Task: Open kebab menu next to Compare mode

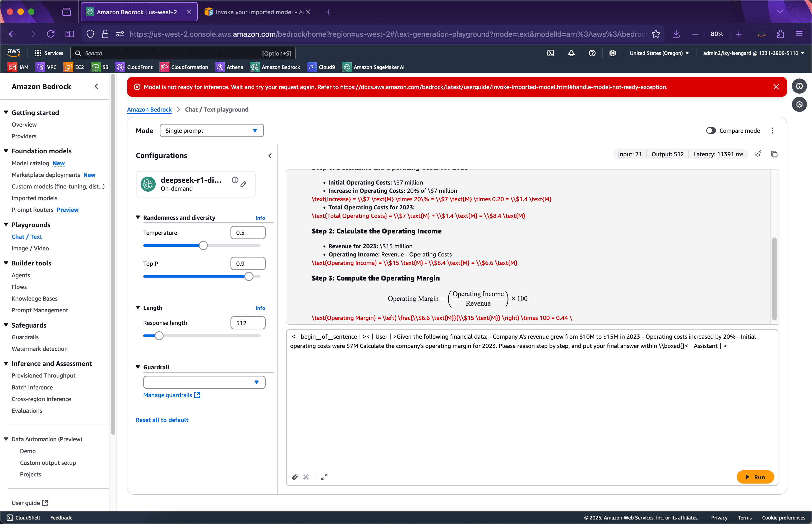Action: pos(772,131)
